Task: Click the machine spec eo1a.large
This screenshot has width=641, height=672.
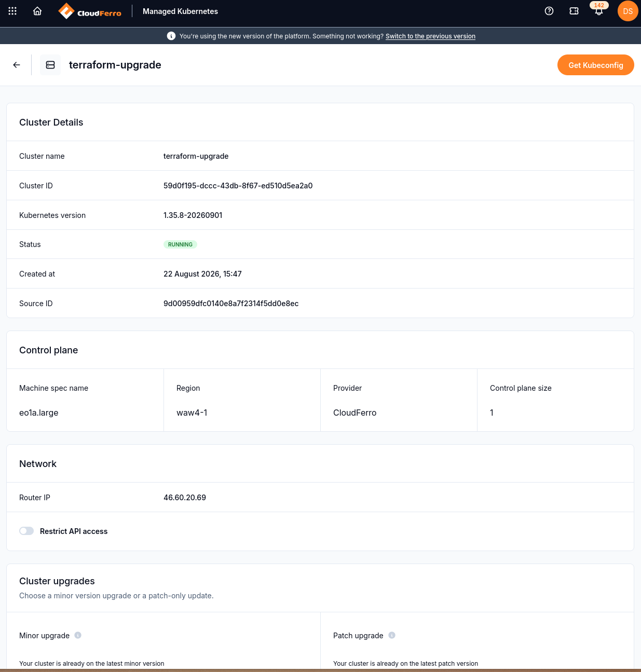Action: (39, 413)
